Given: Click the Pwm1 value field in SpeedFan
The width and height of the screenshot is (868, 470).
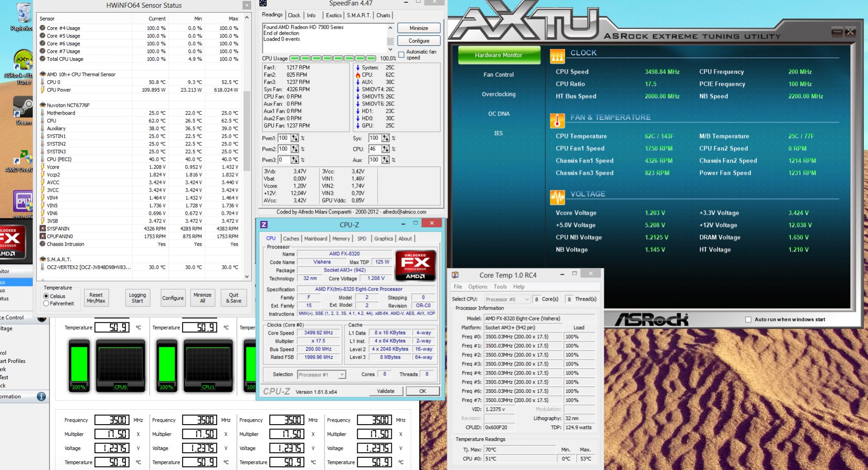Looking at the screenshot, I should pyautogui.click(x=284, y=138).
